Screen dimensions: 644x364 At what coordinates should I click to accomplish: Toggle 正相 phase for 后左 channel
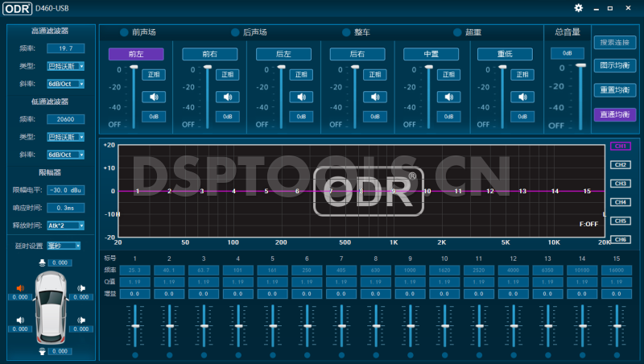(x=301, y=74)
